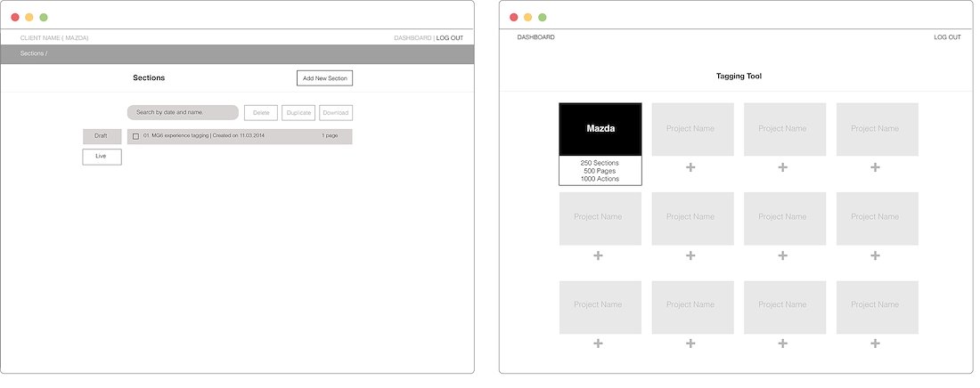Switch to the Draft tab
Screen dimensions: 980x388
pyautogui.click(x=102, y=136)
